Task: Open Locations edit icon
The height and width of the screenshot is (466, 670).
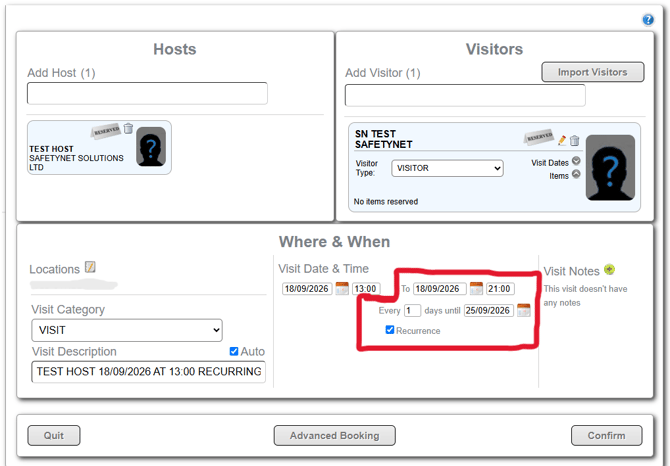Action: pos(90,267)
